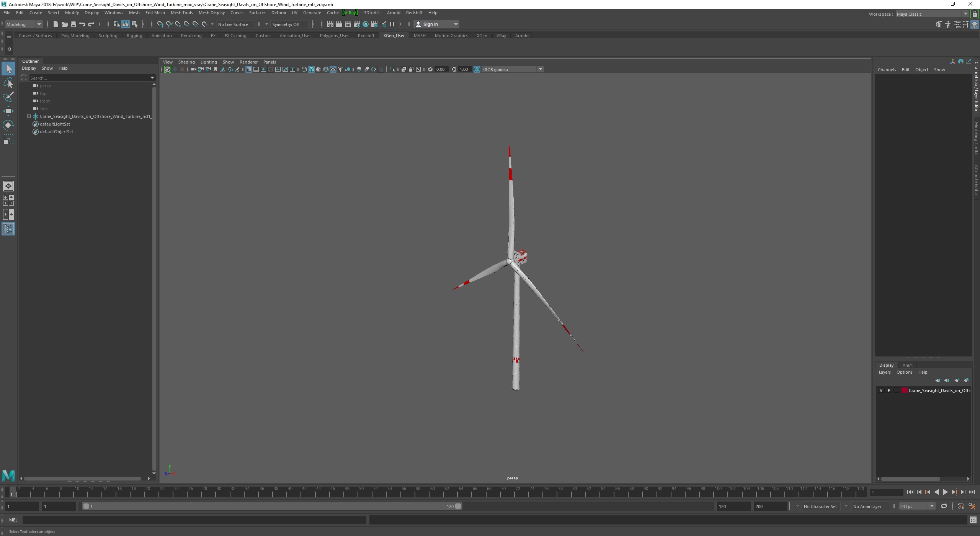The width and height of the screenshot is (980, 536).
Task: Expand the Crane_Seasight_Davits outliner node
Action: pyautogui.click(x=29, y=116)
